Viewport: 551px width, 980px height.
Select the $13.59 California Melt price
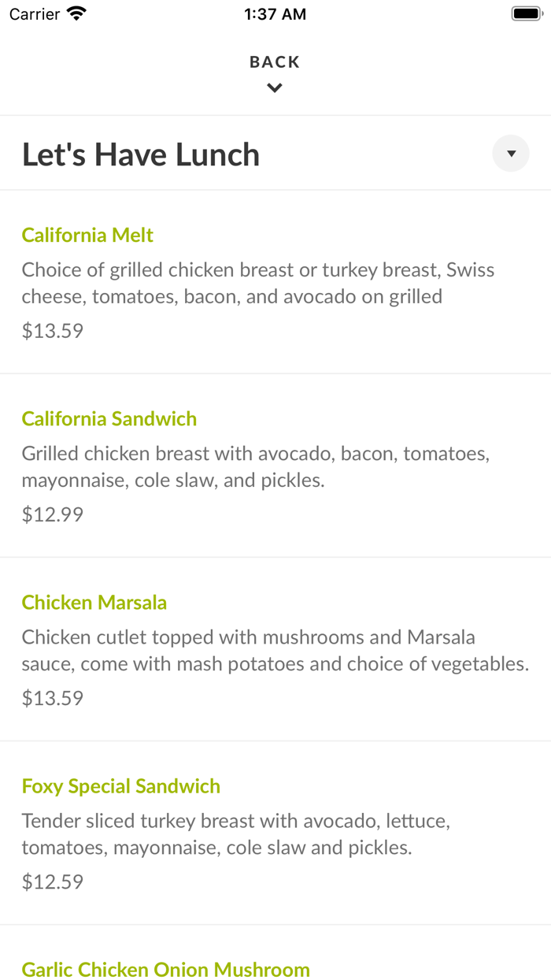pos(53,330)
